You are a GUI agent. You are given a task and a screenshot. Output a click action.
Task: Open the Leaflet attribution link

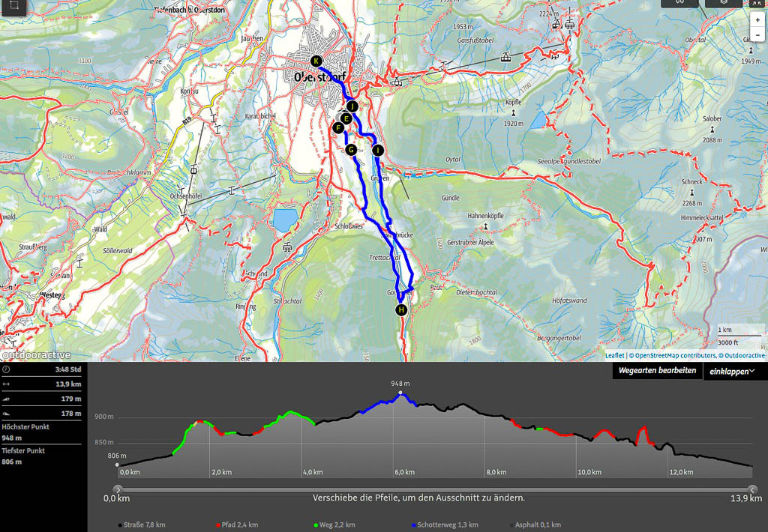614,356
